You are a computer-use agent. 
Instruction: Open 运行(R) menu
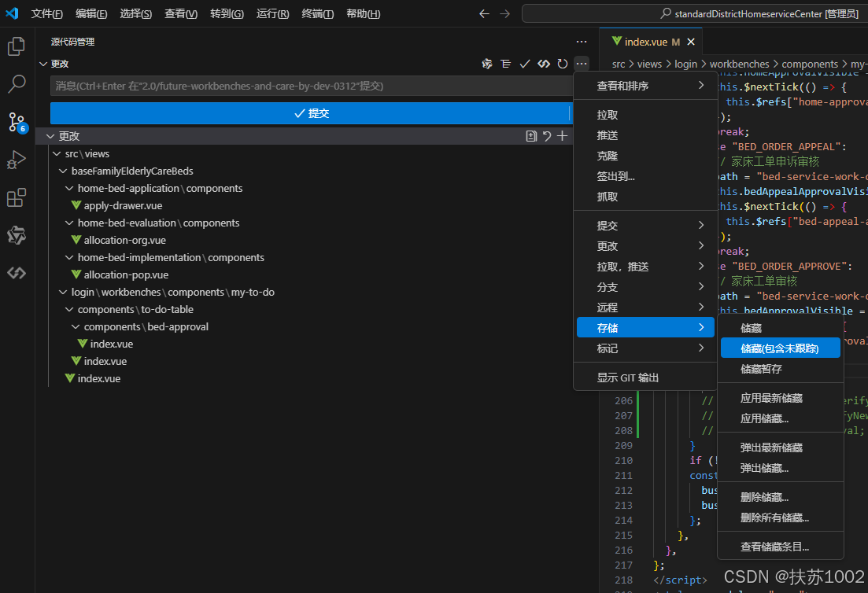click(273, 14)
